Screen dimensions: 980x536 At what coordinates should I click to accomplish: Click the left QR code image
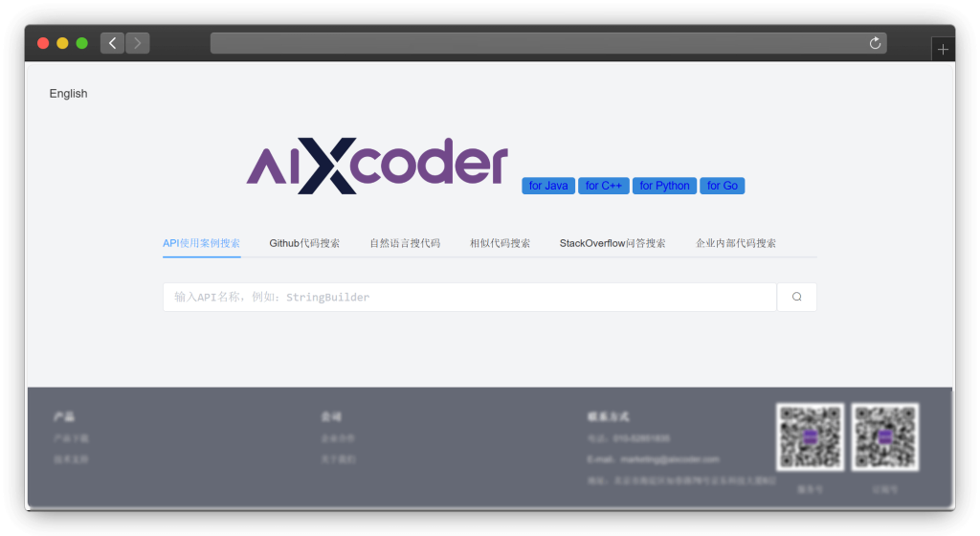coord(810,436)
